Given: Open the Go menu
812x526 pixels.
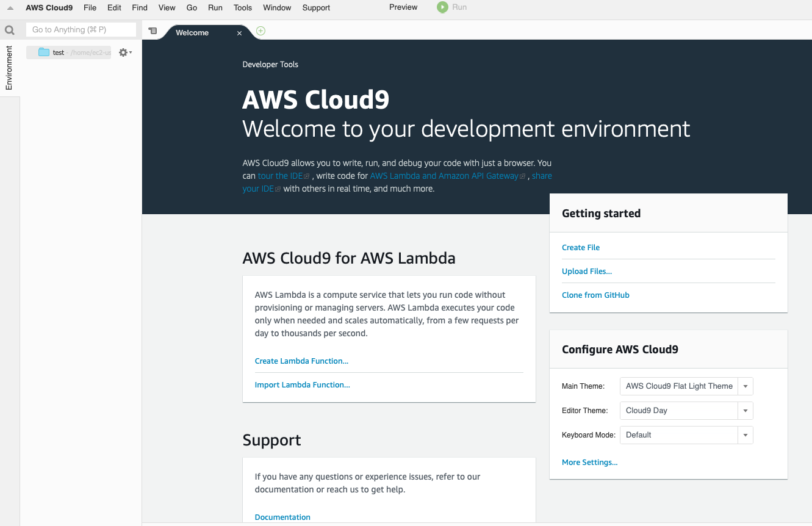Looking at the screenshot, I should pyautogui.click(x=192, y=8).
